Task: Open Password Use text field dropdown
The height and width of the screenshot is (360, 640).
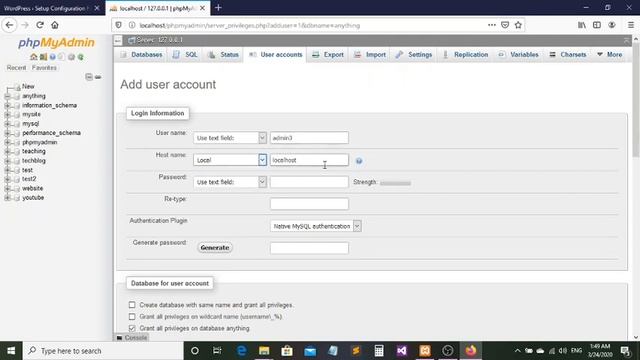Action: [230, 182]
